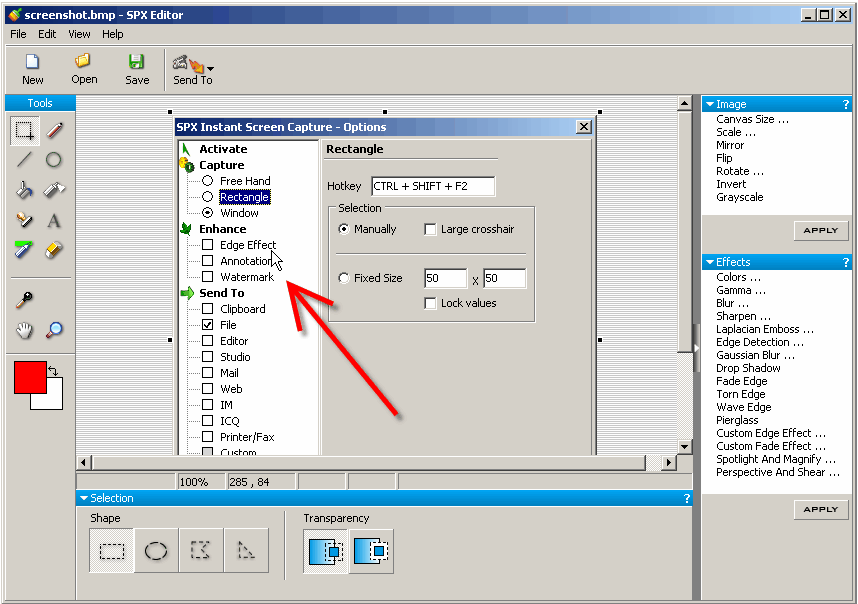Click the Hotkey CTRL + SHIFT + F2 field

coord(433,186)
